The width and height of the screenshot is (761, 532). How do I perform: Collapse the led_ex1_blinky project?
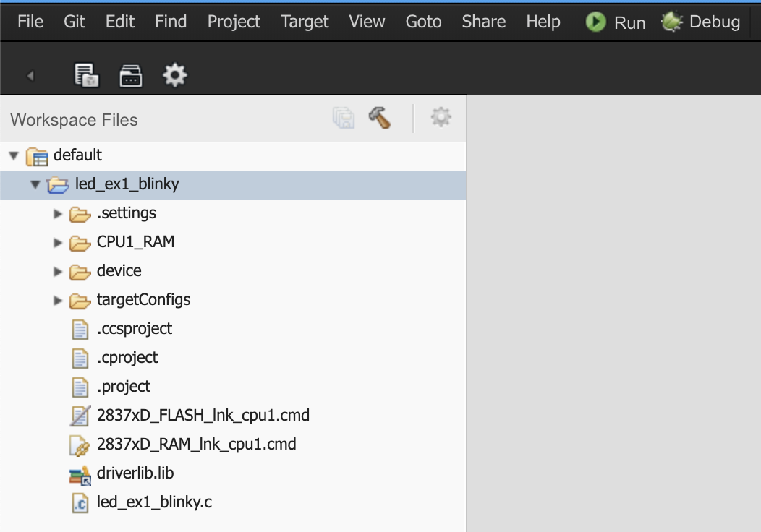click(x=35, y=184)
